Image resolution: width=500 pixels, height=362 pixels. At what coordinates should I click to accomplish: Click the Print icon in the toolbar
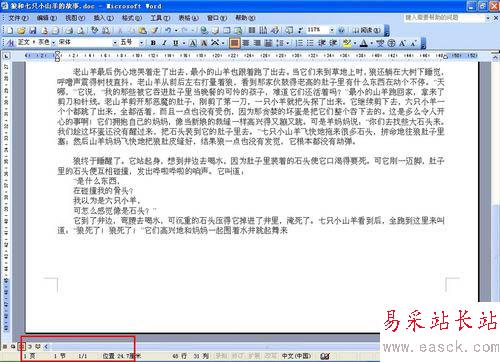tap(69, 31)
